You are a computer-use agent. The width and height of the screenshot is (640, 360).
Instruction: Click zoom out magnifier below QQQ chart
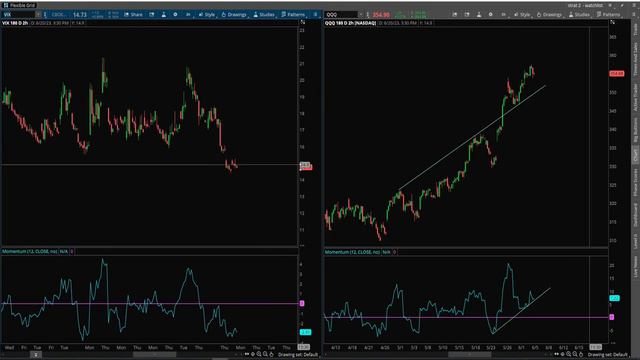575,354
